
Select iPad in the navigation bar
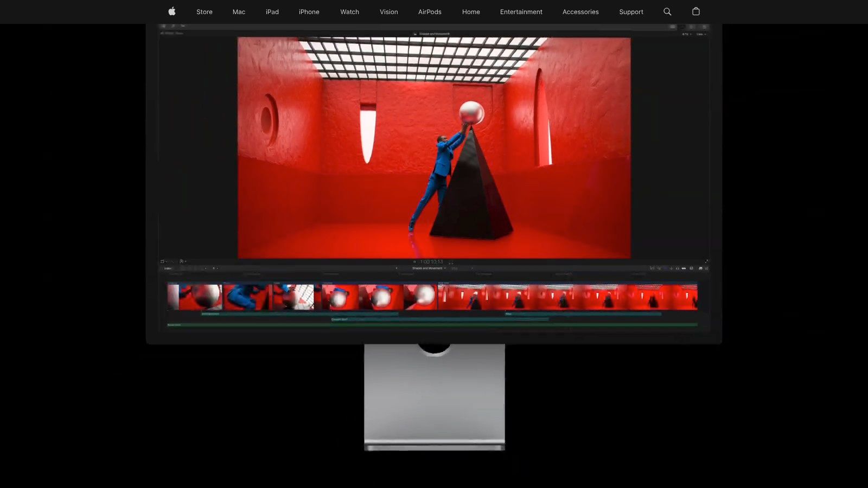point(272,12)
